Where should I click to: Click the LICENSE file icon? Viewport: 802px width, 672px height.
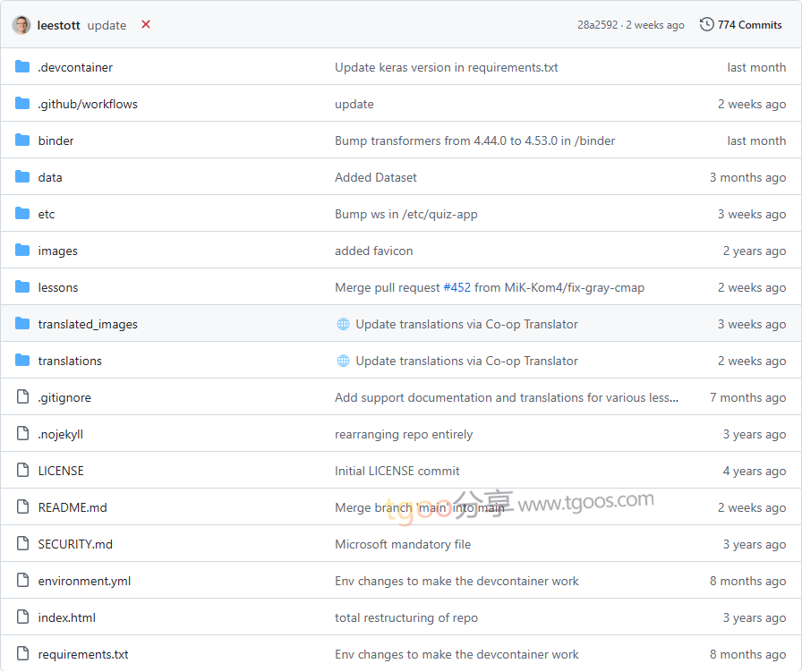pos(22,471)
